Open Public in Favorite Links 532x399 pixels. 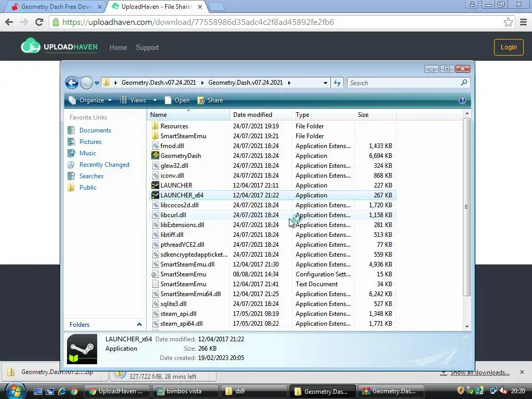88,187
